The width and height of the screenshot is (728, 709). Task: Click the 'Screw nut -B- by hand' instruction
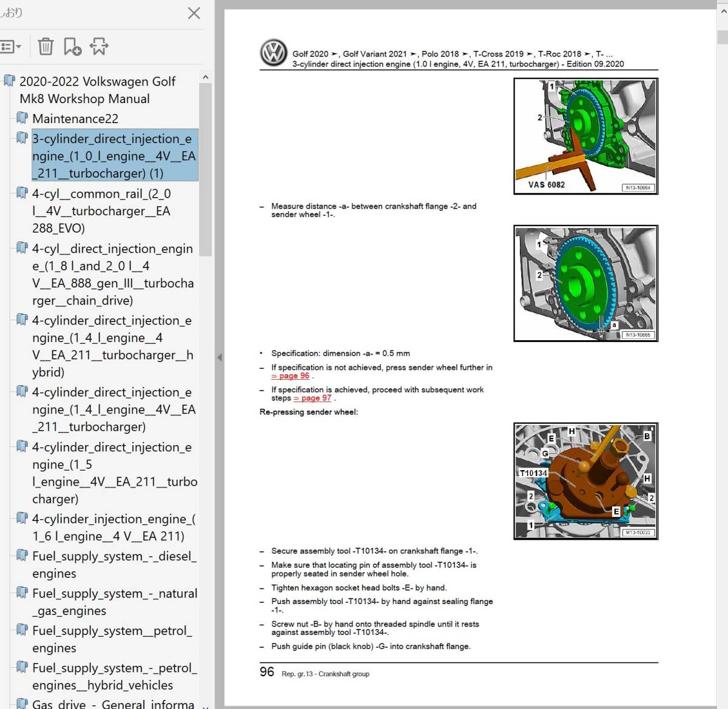click(x=375, y=628)
